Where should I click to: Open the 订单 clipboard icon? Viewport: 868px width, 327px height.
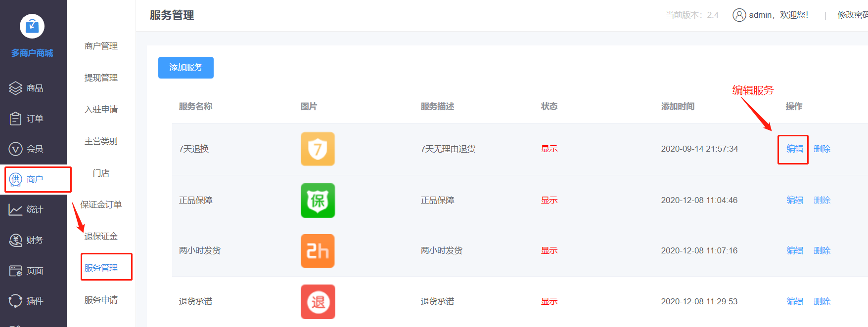[15, 119]
